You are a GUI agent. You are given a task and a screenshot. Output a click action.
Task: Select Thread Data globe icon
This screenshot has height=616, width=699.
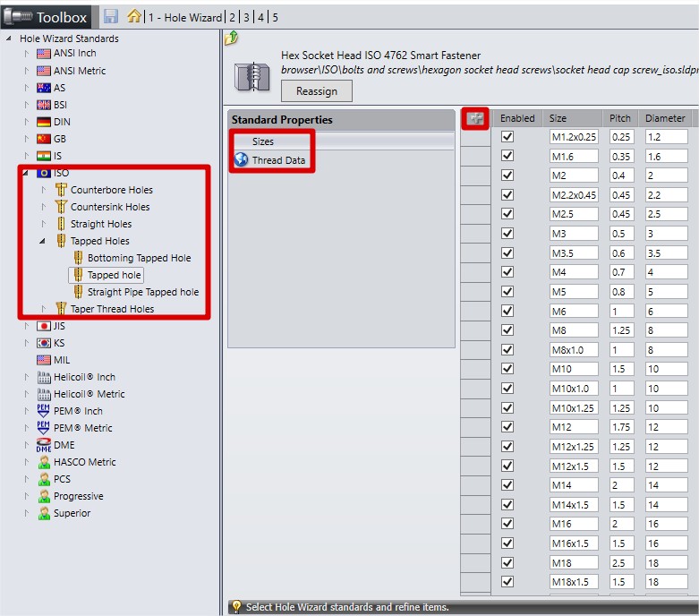click(241, 160)
